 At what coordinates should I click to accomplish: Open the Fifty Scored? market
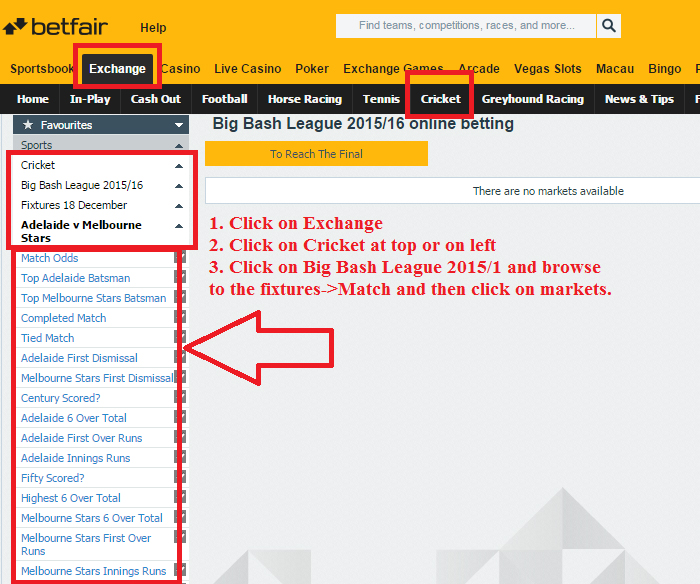pos(53,478)
